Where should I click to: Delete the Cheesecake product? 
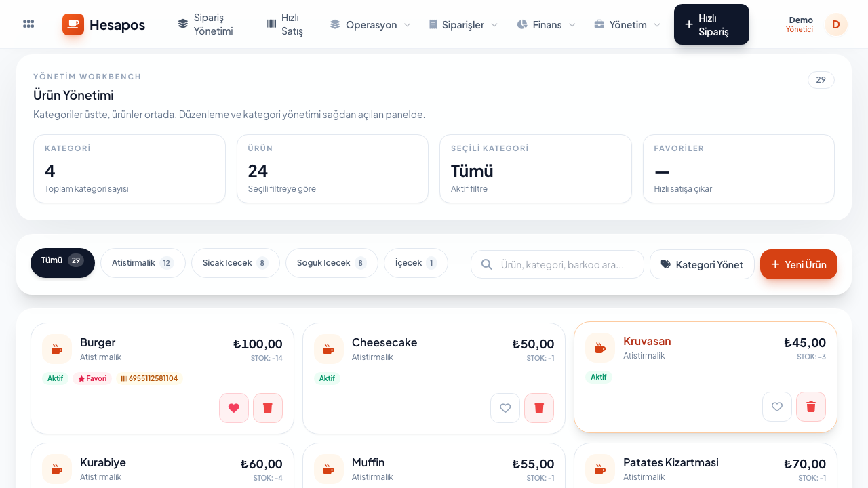[x=539, y=408]
